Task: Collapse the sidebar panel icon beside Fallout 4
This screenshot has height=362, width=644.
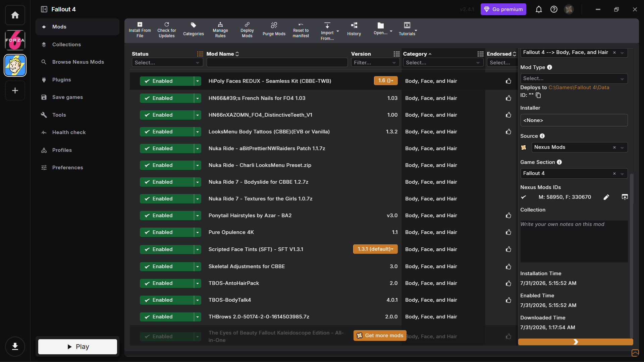Action: click(44, 9)
